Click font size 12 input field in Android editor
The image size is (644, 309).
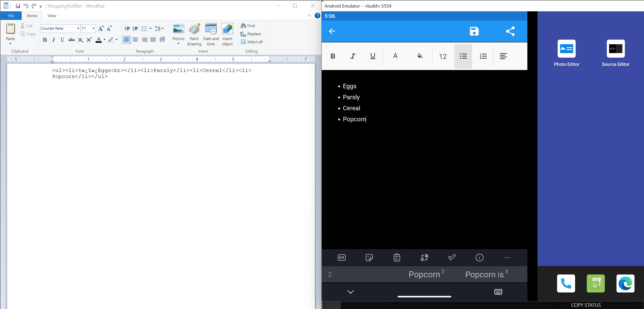443,56
